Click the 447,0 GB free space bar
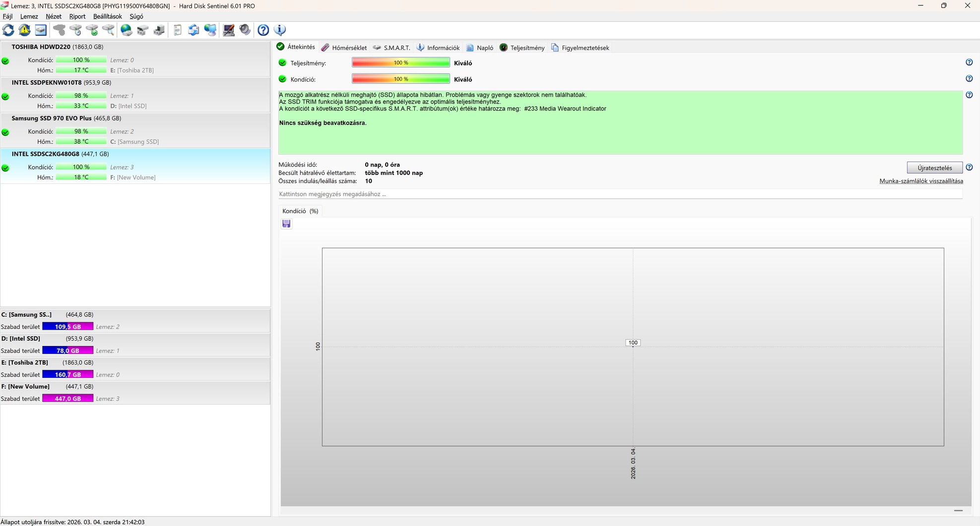 68,399
